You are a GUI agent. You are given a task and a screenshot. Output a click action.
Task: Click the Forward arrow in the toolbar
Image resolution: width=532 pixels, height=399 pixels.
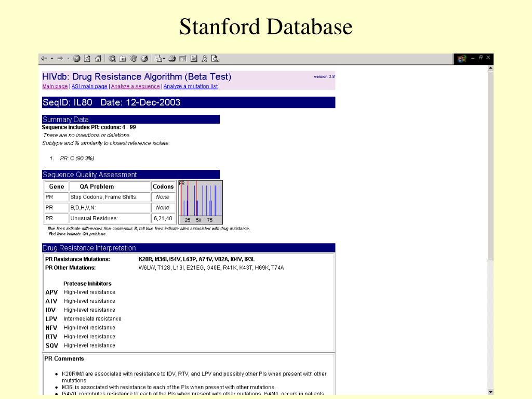click(x=60, y=59)
